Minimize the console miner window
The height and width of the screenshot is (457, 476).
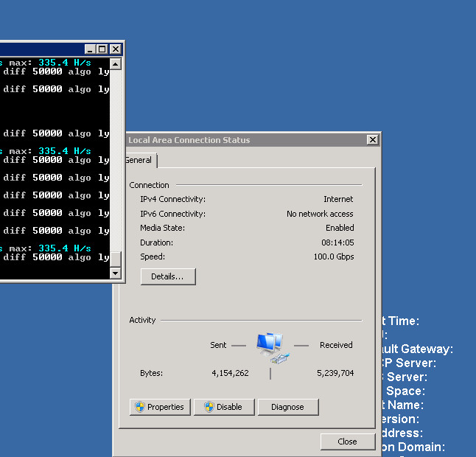coord(90,49)
